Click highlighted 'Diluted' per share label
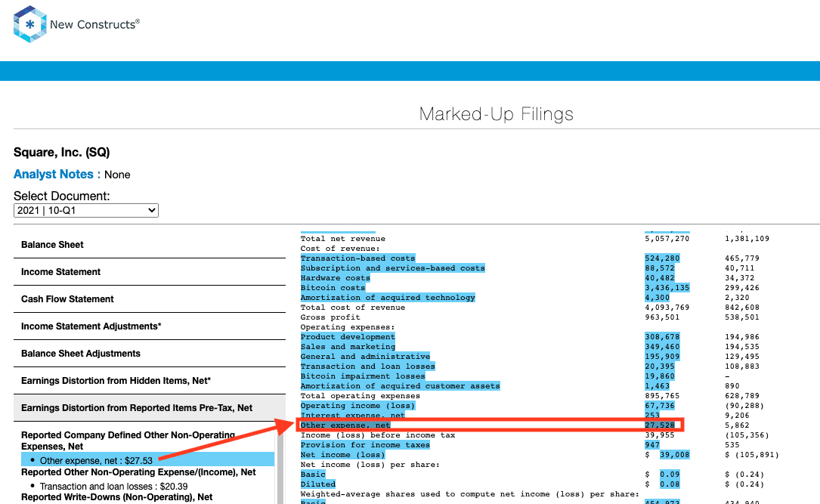This screenshot has height=504, width=820. (x=318, y=484)
